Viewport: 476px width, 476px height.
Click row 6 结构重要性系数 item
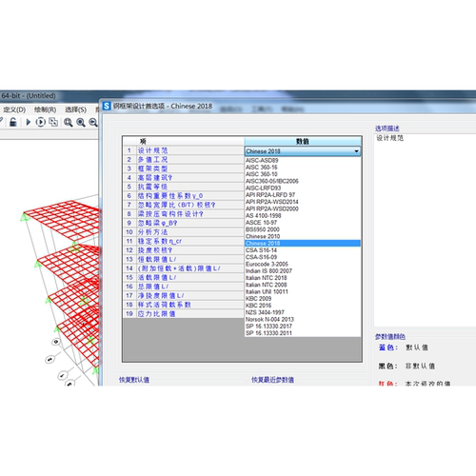coord(190,196)
